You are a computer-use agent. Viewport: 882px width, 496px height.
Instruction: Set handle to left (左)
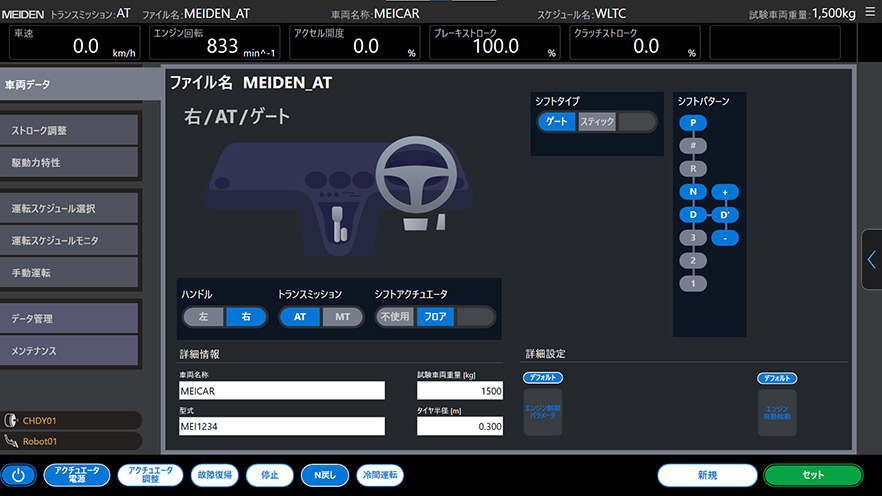click(x=204, y=317)
